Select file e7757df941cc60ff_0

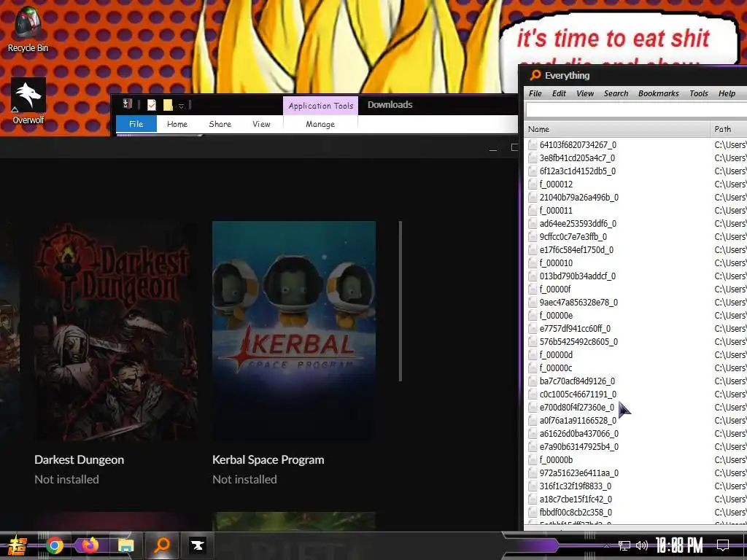(x=575, y=329)
